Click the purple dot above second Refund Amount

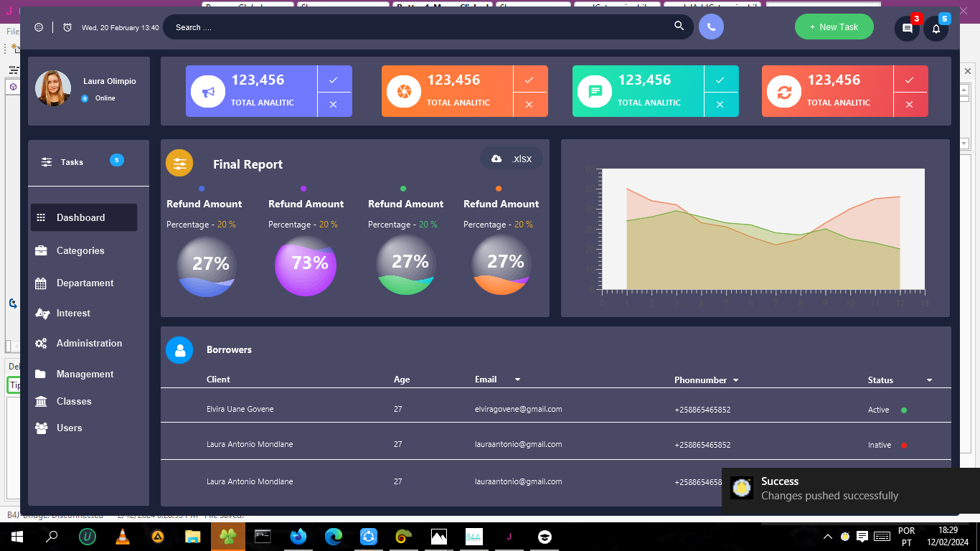(303, 189)
